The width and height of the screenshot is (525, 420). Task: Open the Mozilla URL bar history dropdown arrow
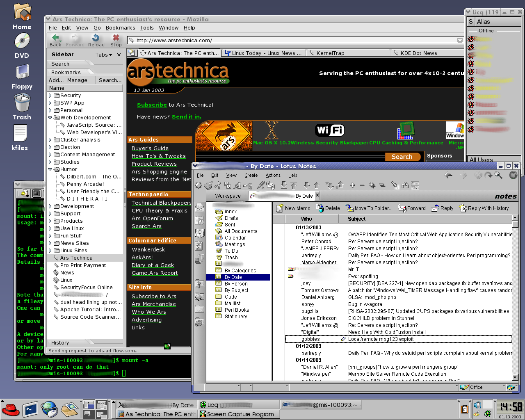tap(460, 40)
